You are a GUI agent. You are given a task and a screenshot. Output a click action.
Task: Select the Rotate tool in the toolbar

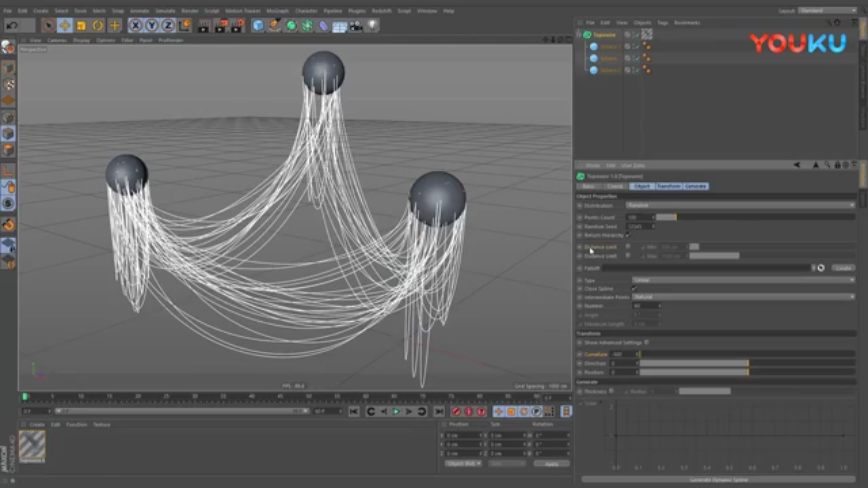(98, 26)
